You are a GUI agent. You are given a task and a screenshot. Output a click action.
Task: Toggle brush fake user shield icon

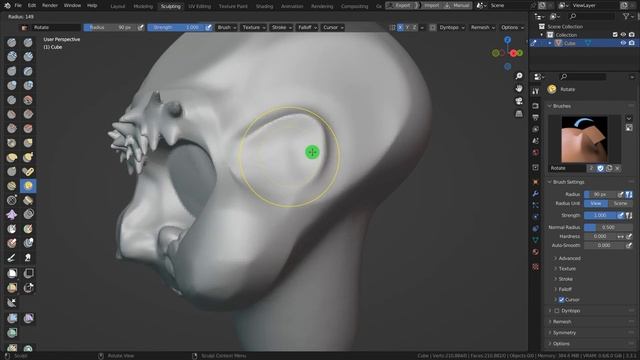click(x=600, y=168)
